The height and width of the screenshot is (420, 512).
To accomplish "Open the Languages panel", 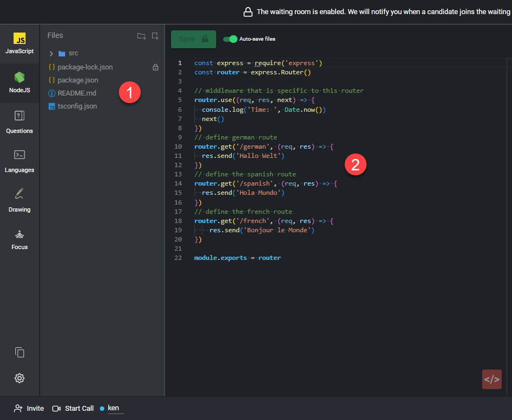I will coord(20,161).
